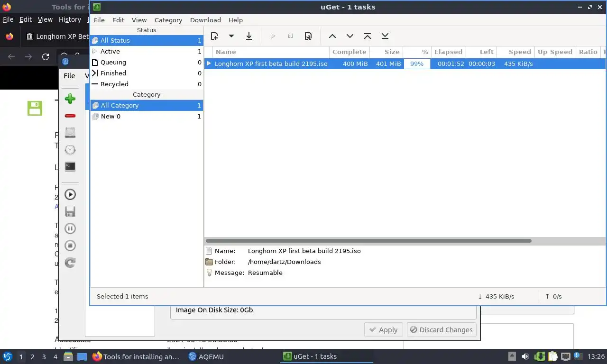This screenshot has height=364, width=607.
Task: Click the green floppy save icon on webpage
Action: point(35,108)
